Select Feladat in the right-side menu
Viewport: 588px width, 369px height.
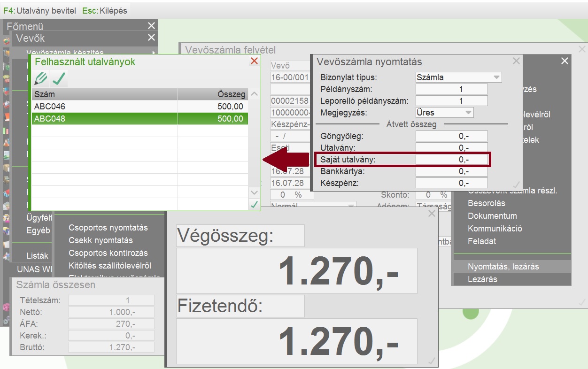482,241
